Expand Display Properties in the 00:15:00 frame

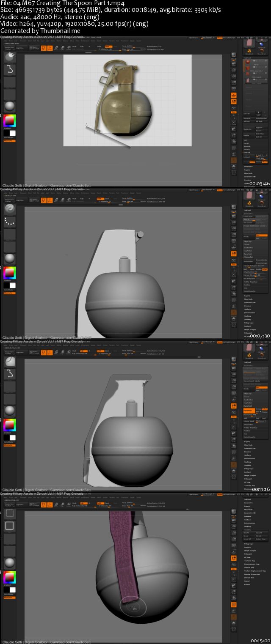(x=252, y=574)
